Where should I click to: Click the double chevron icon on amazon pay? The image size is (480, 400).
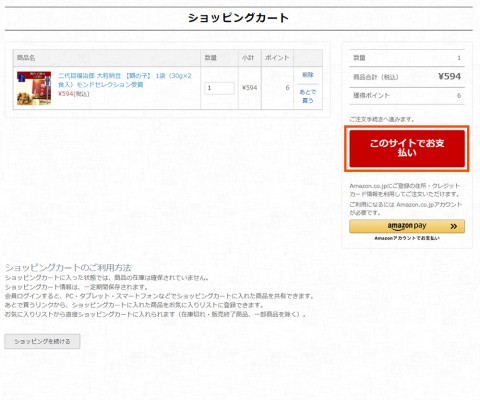[x=453, y=227]
